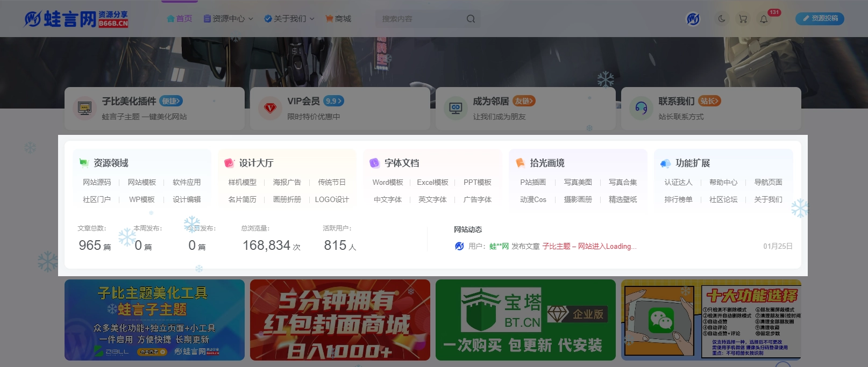Open the VIP会员 card
The width and height of the screenshot is (868, 367).
[x=340, y=108]
